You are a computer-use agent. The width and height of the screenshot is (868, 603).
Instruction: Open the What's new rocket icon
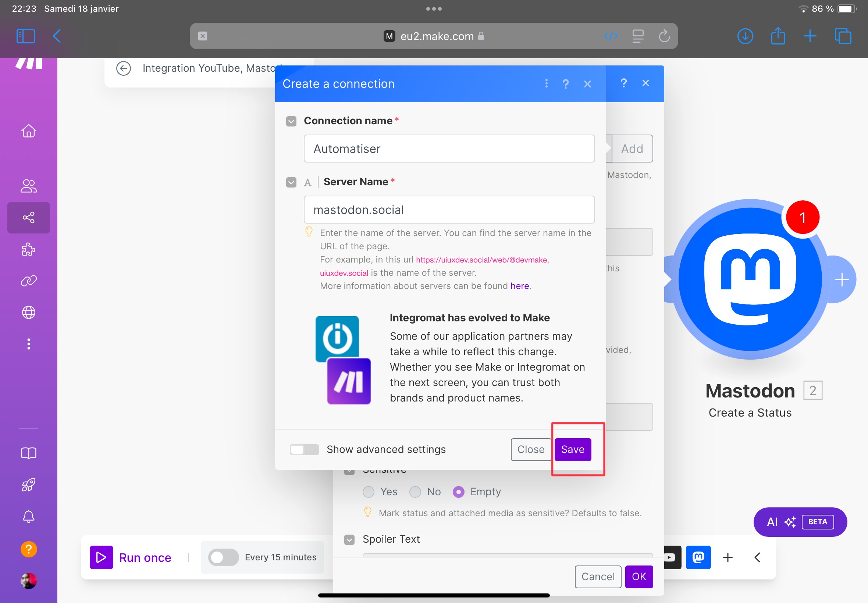pyautogui.click(x=29, y=485)
